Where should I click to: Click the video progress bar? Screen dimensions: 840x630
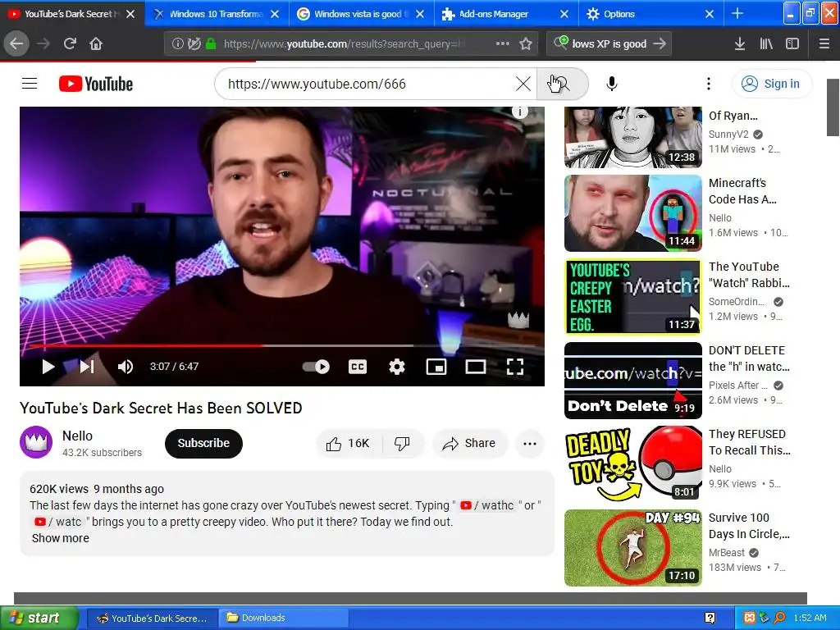click(282, 346)
